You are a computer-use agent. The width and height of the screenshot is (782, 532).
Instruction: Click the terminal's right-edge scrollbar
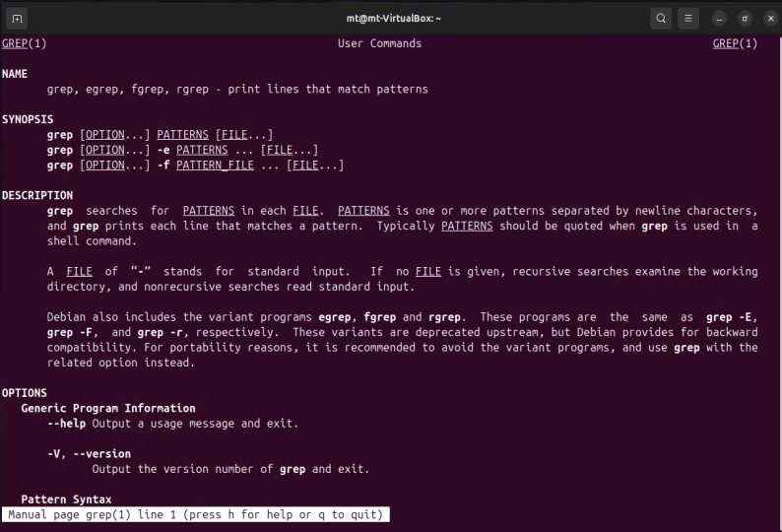pyautogui.click(x=778, y=280)
